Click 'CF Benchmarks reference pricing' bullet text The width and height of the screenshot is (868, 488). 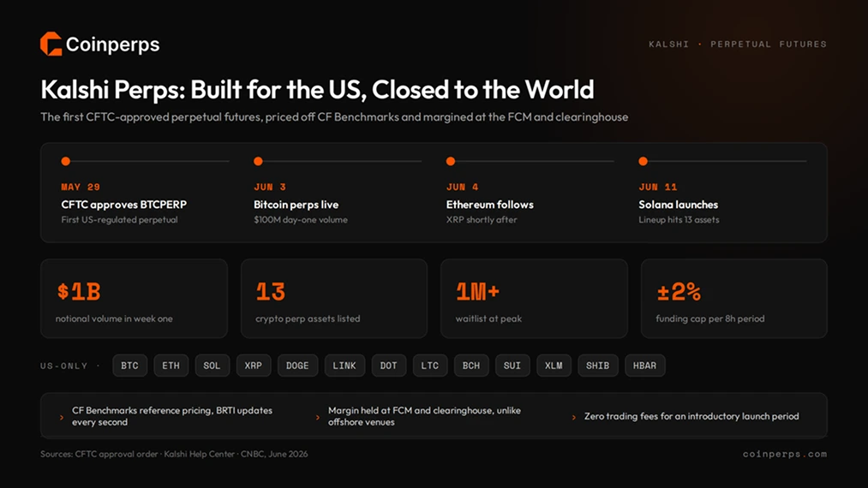(x=172, y=416)
